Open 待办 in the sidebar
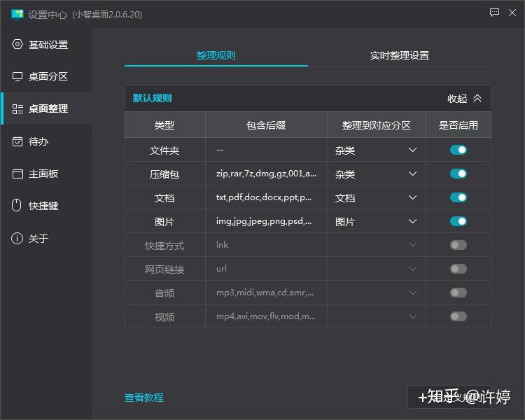This screenshot has width=525, height=420. [46, 141]
